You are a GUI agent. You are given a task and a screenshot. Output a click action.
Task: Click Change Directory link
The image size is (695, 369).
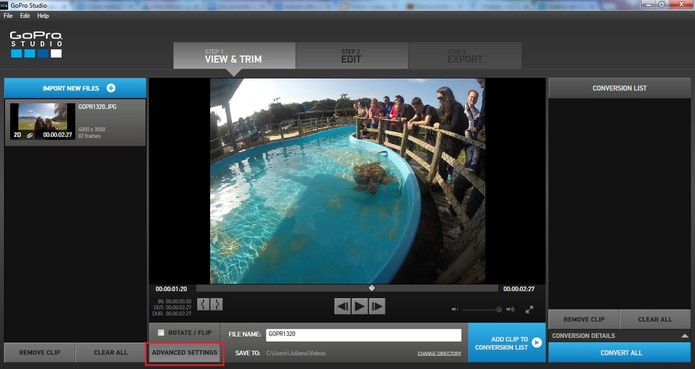(439, 353)
